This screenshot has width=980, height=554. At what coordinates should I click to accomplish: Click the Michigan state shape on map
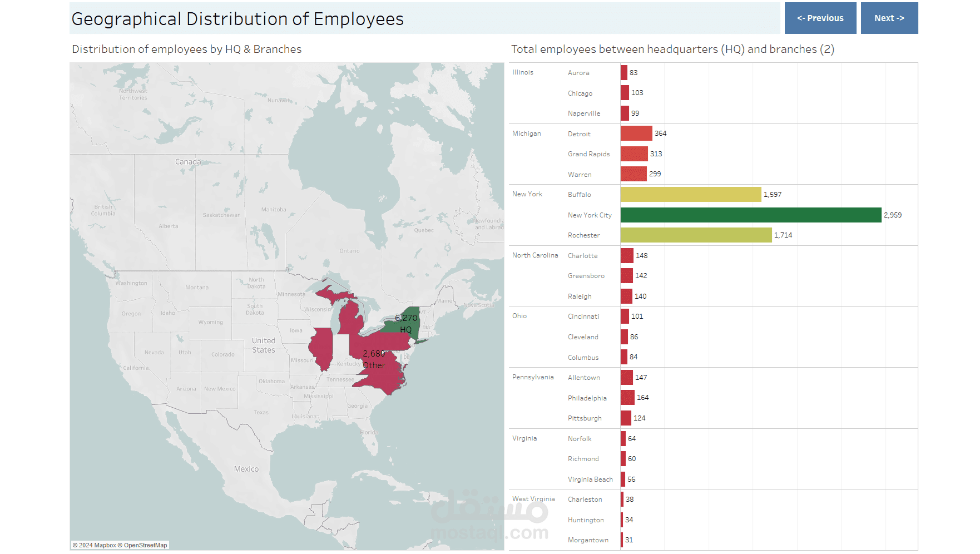point(350,318)
